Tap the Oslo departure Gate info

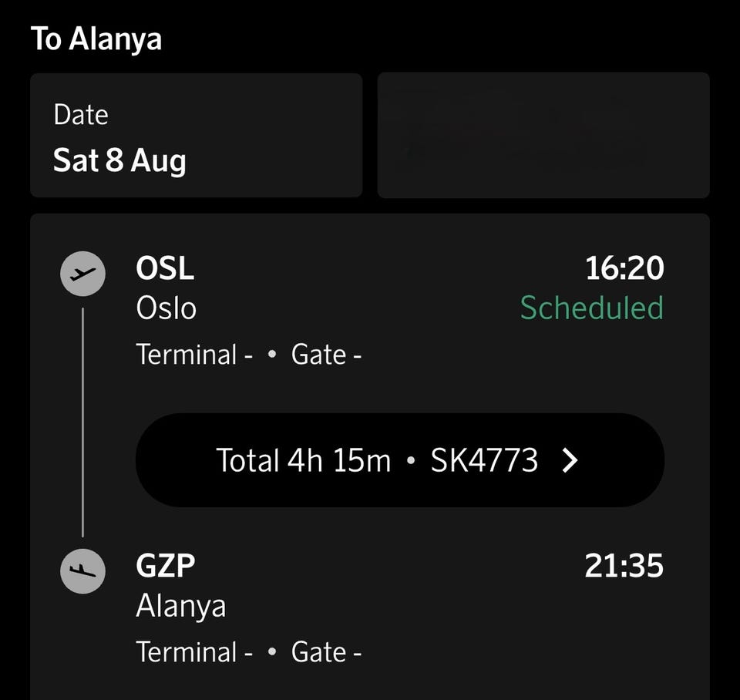pyautogui.click(x=327, y=355)
